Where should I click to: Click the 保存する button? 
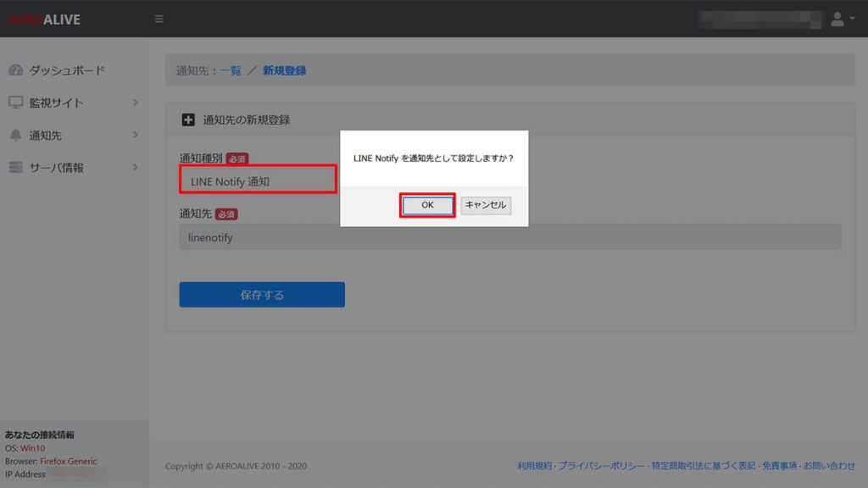[x=262, y=294]
